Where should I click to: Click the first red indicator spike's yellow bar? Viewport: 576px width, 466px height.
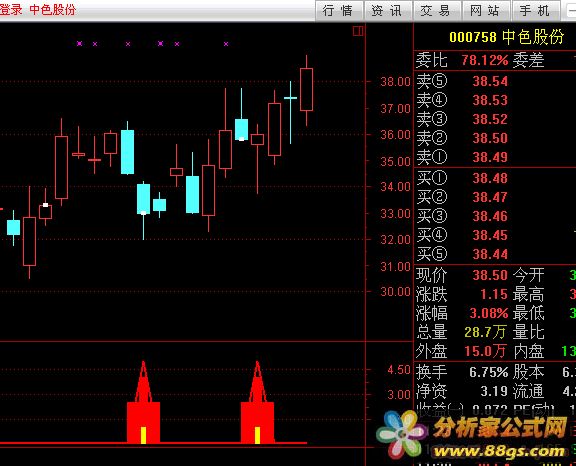tap(143, 435)
